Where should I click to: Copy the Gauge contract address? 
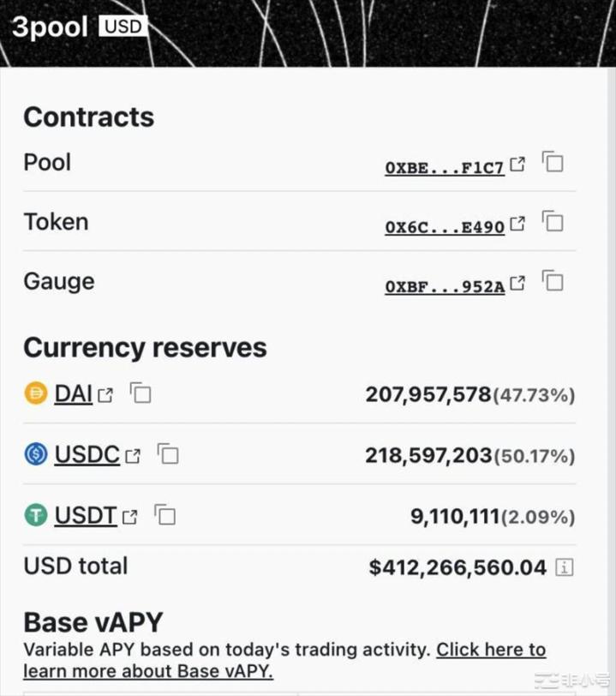(x=553, y=281)
